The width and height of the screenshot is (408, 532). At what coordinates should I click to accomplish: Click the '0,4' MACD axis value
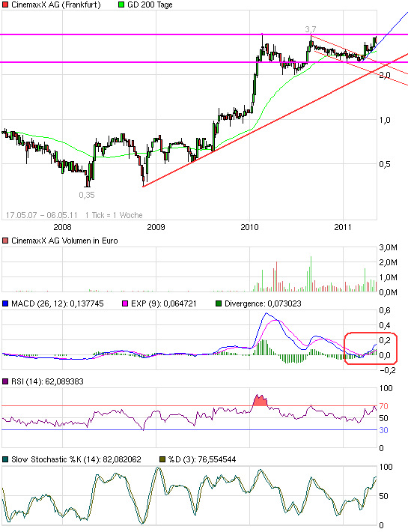385,326
